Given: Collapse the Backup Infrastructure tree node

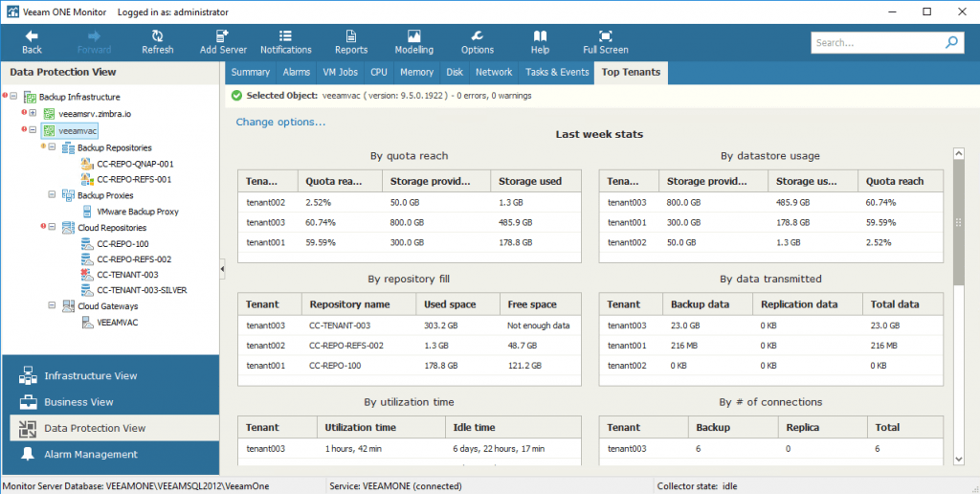Looking at the screenshot, I should 13,97.
